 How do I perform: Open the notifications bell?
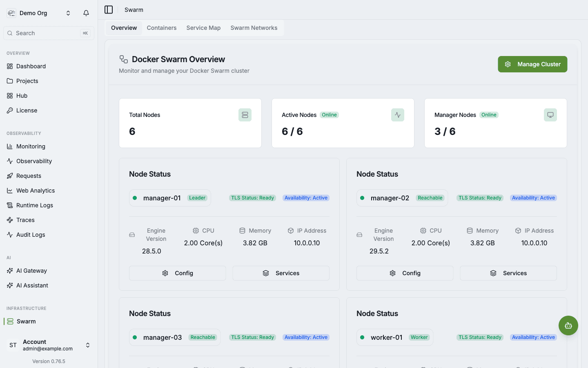(x=86, y=13)
